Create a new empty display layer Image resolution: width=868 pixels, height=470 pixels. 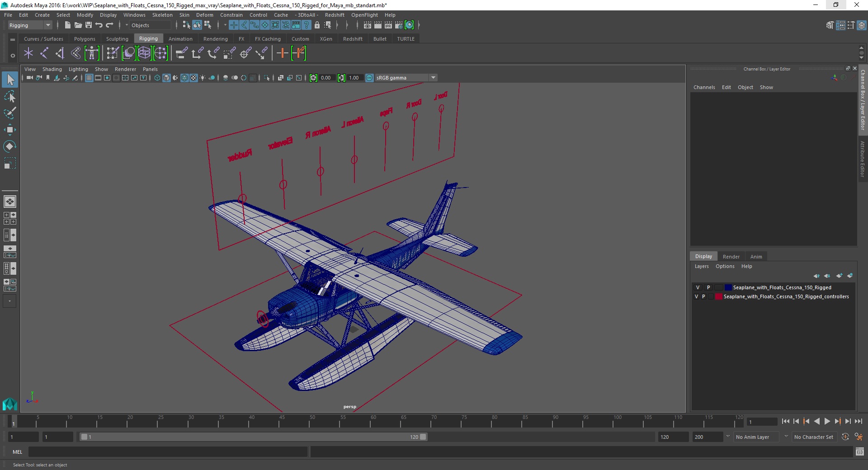(840, 276)
